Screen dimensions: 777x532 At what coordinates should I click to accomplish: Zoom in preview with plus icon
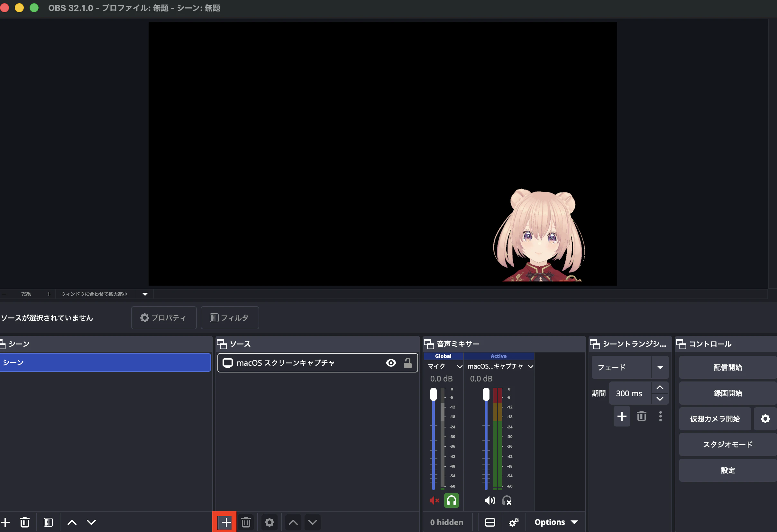[49, 294]
